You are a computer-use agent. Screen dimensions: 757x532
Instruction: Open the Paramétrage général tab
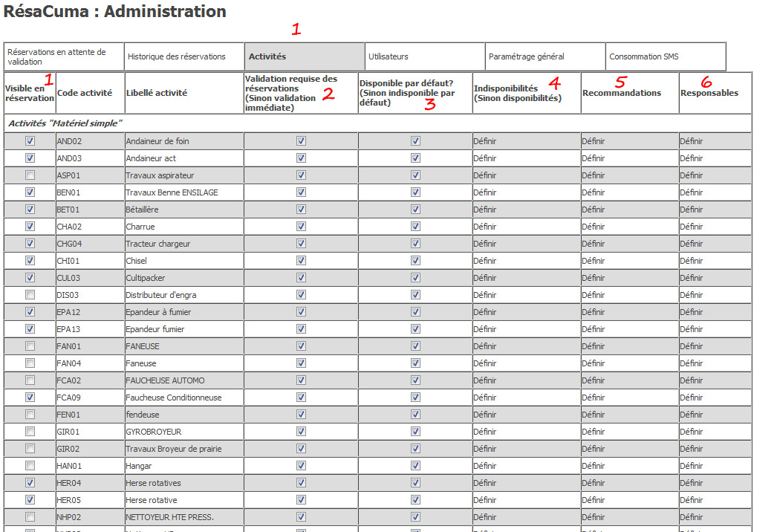pos(545,56)
